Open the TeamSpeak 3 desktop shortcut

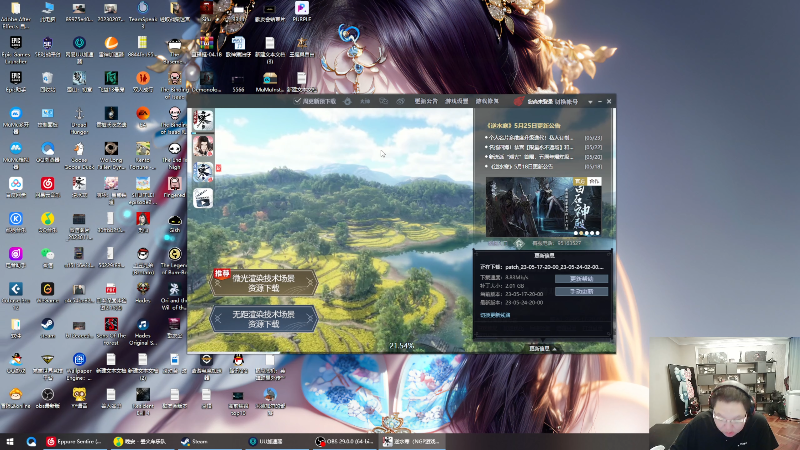143,14
